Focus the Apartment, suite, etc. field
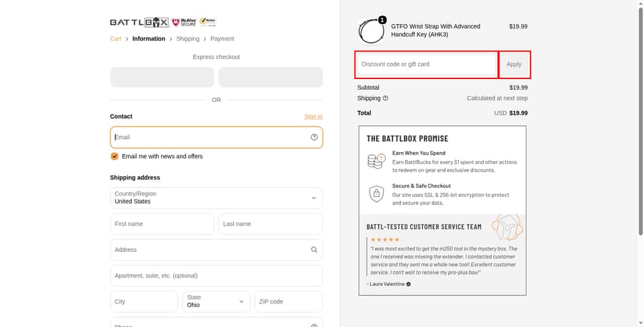This screenshot has width=644, height=327. tap(217, 275)
